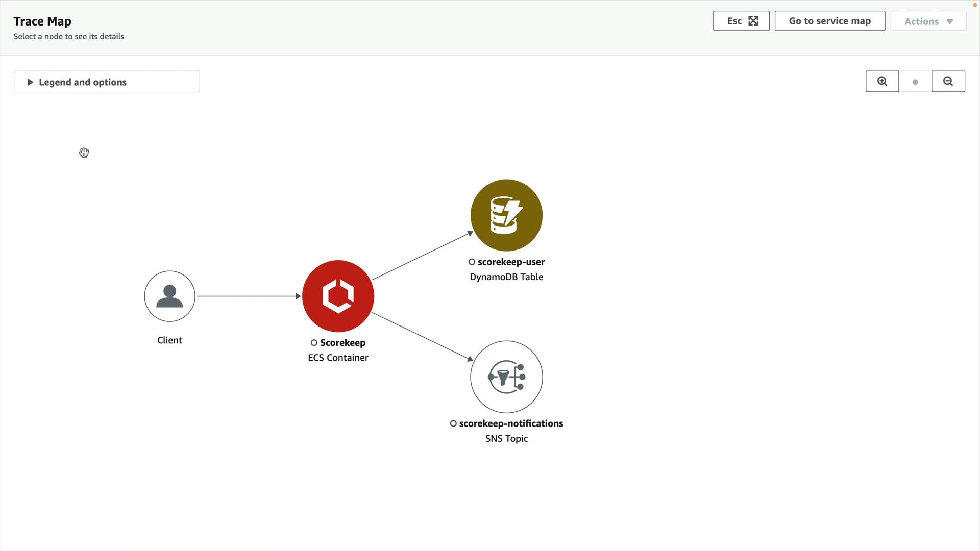Toggle the circle marker beside scorekeep-user label

click(472, 262)
